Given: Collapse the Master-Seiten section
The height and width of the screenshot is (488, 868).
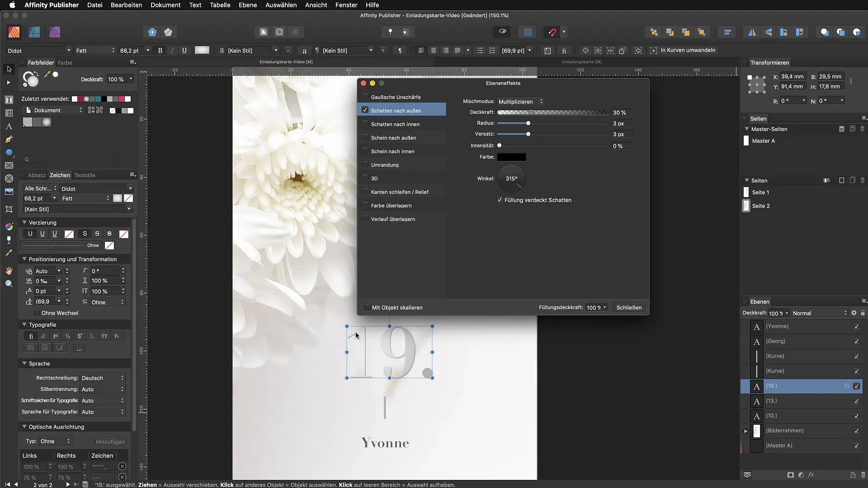Looking at the screenshot, I should coord(747,129).
